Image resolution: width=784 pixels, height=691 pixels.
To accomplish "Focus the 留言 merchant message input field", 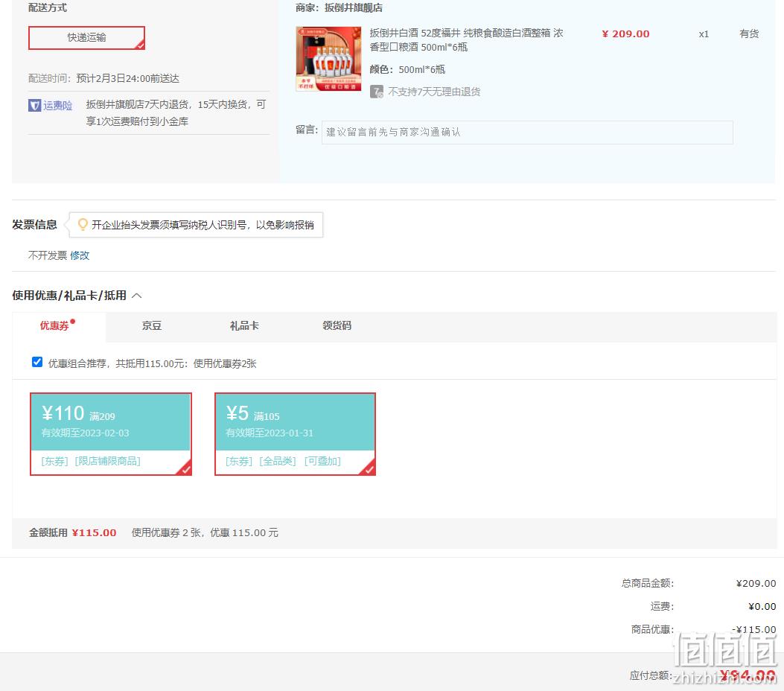I will point(527,133).
